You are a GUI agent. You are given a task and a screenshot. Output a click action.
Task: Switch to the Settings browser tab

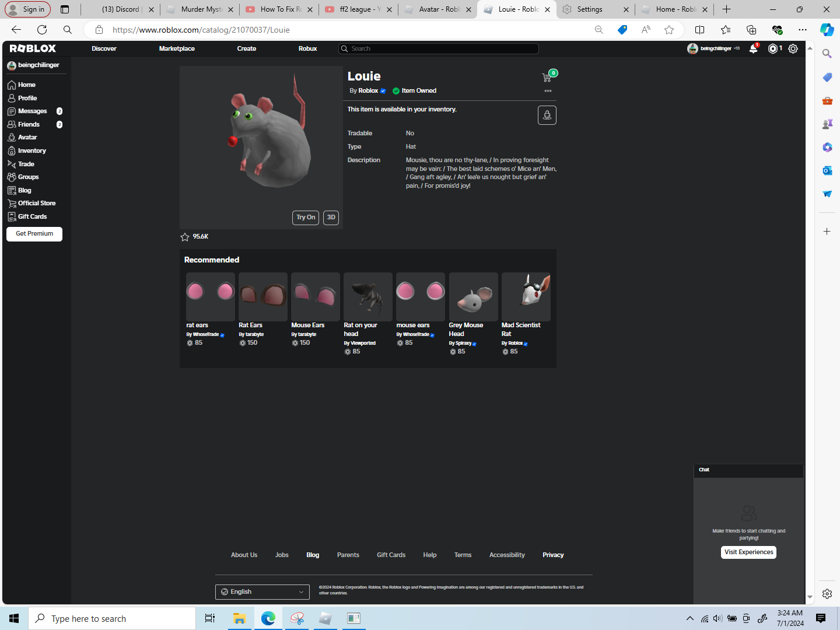tap(595, 9)
